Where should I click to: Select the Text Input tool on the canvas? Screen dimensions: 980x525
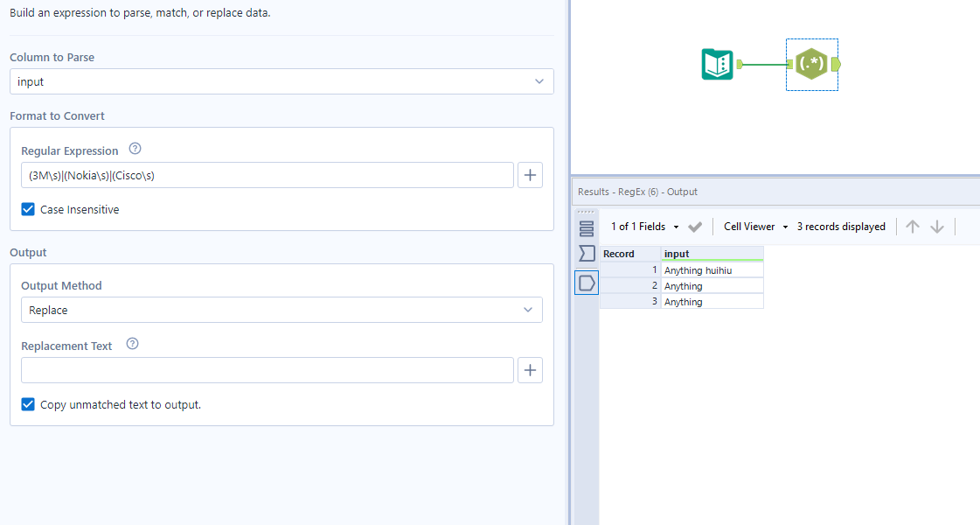pyautogui.click(x=717, y=64)
